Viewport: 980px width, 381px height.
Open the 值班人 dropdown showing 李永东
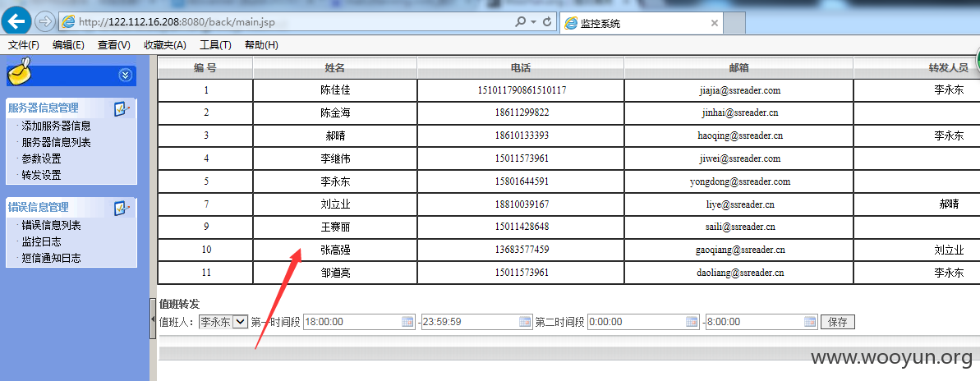tap(223, 322)
